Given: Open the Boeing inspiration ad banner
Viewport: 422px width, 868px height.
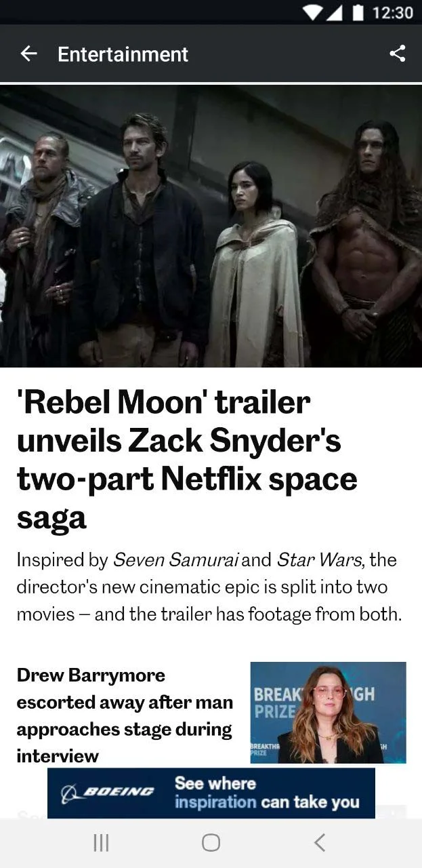Looking at the screenshot, I should click(x=211, y=793).
